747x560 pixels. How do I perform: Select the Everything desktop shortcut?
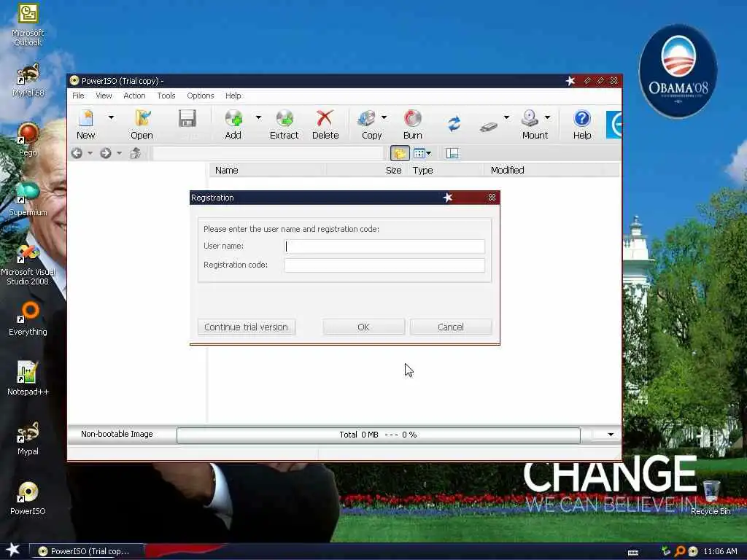pyautogui.click(x=28, y=319)
